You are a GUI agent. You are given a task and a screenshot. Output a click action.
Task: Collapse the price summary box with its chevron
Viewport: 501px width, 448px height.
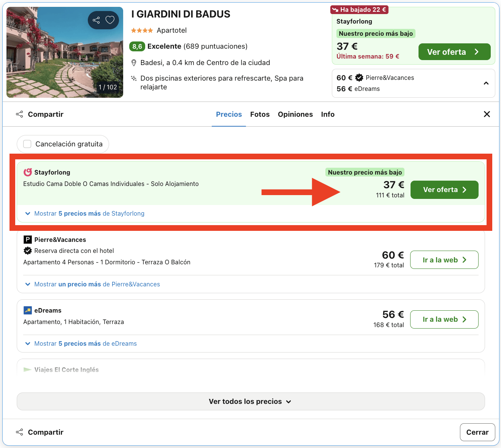point(486,83)
